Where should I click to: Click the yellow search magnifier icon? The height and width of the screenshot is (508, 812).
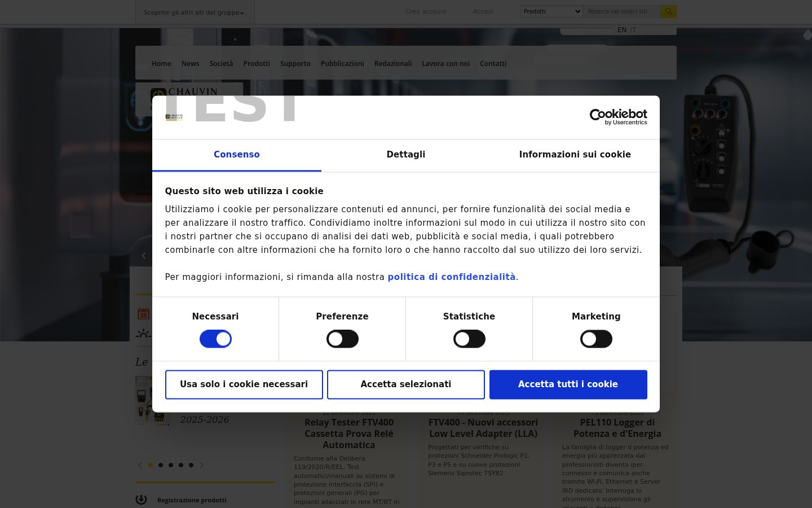point(668,11)
